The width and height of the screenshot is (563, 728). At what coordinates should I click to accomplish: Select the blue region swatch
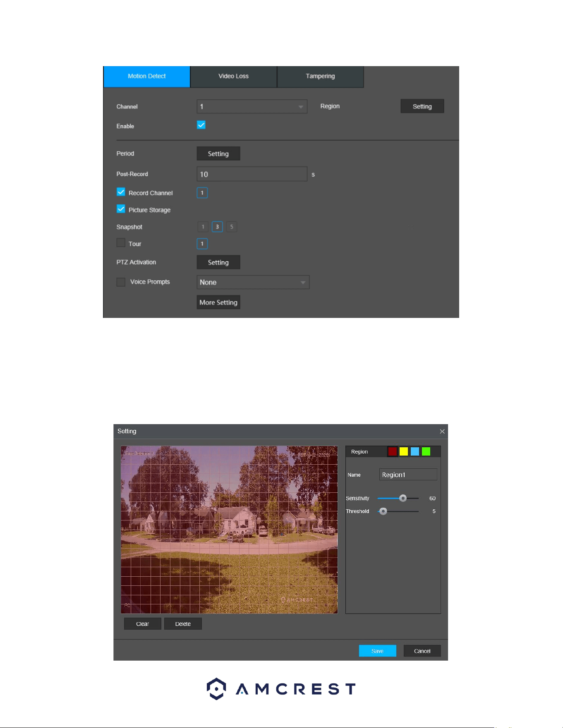pyautogui.click(x=415, y=451)
